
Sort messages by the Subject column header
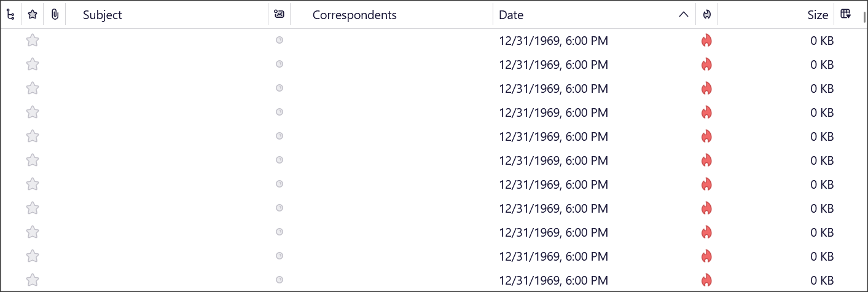[x=103, y=15]
